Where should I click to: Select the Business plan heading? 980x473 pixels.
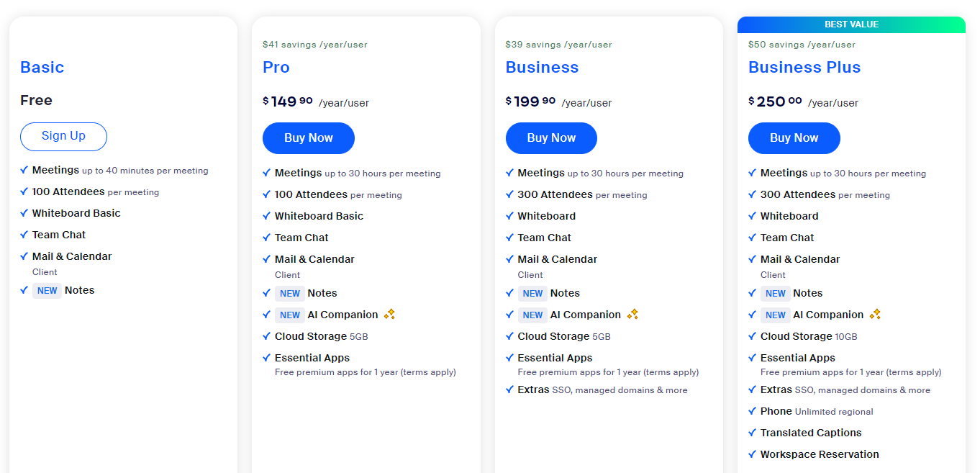coord(542,68)
